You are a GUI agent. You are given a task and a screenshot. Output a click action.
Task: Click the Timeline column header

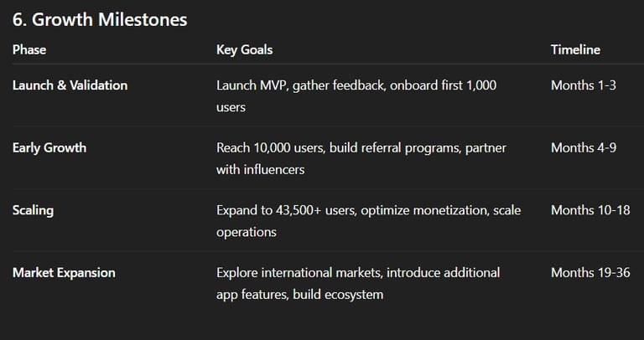(x=575, y=49)
